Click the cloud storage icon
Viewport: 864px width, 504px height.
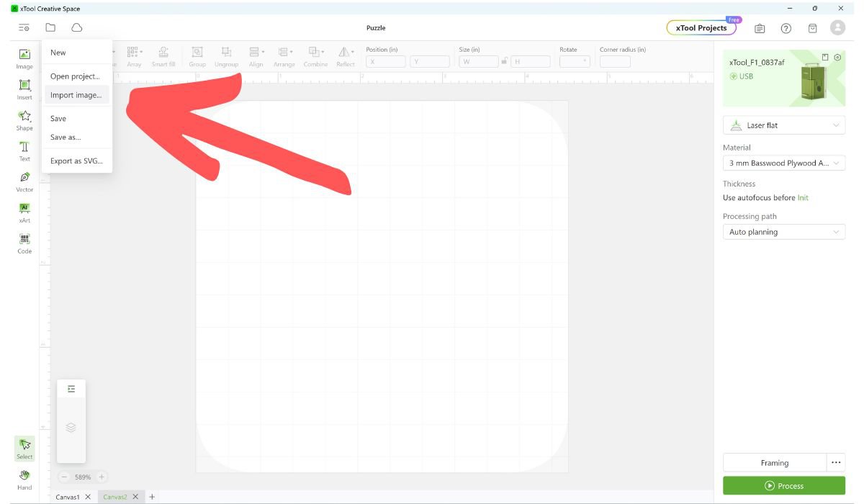coord(77,28)
